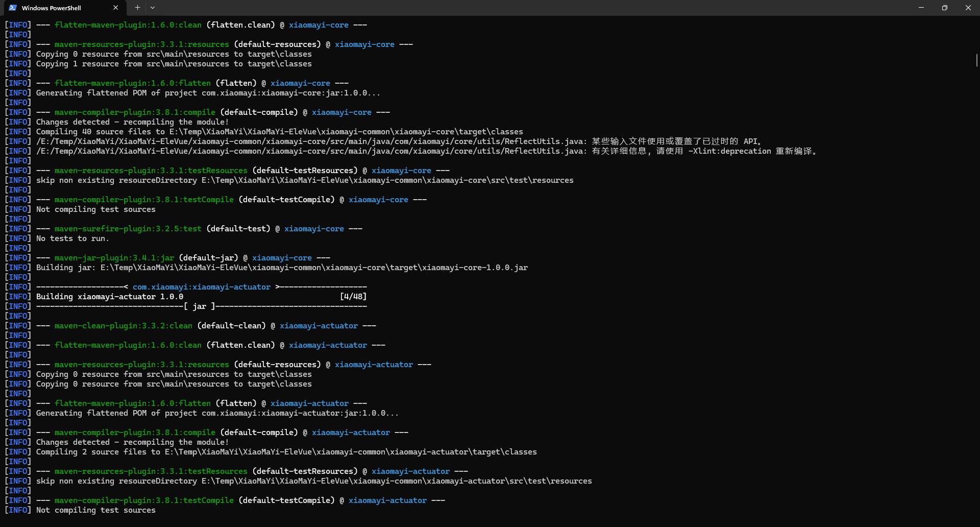
Task: Close the terminal window
Action: coord(968,8)
